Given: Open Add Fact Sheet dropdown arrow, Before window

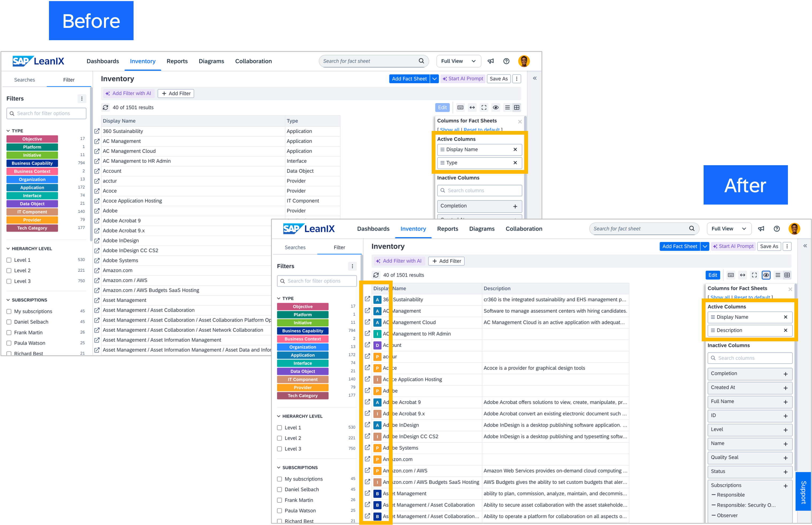Looking at the screenshot, I should coord(434,79).
